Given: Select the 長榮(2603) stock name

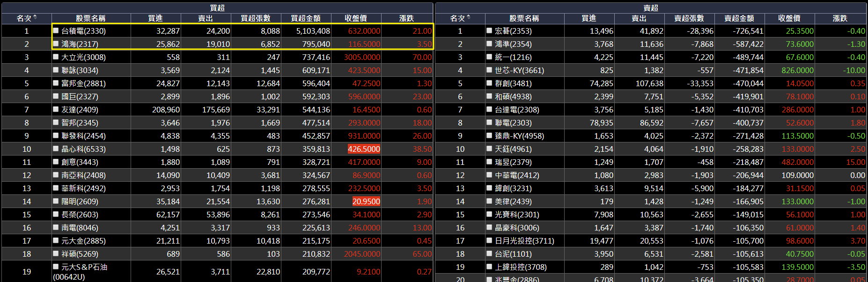Looking at the screenshot, I should click(x=80, y=215).
